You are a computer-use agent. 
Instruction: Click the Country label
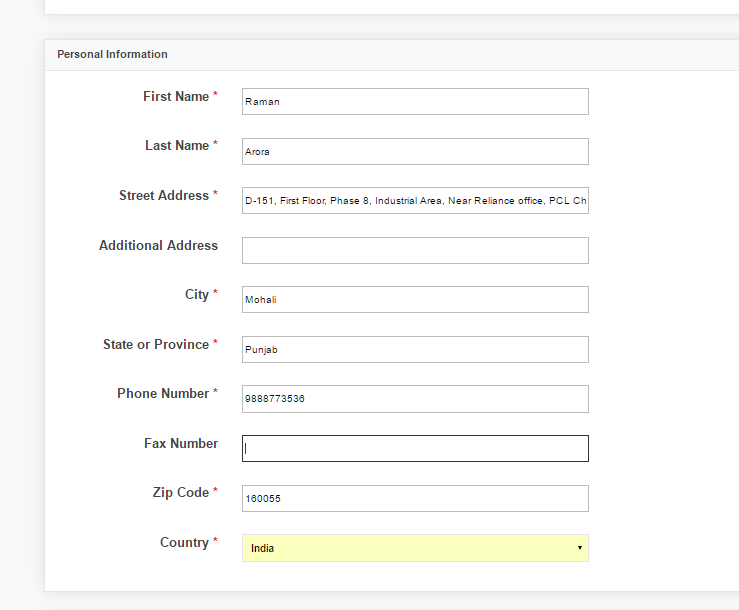[184, 543]
